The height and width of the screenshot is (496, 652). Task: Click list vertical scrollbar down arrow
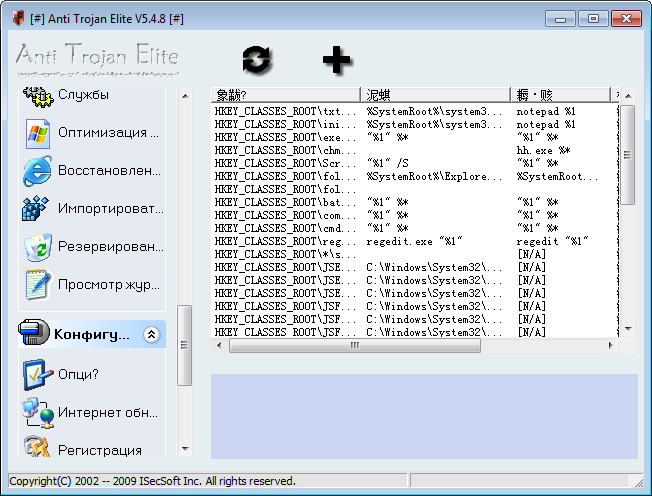628,329
